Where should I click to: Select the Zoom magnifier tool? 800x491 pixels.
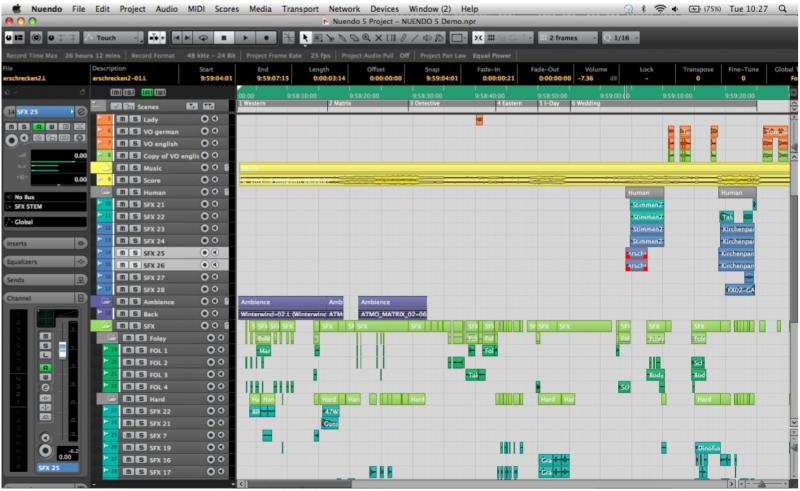tap(366, 38)
